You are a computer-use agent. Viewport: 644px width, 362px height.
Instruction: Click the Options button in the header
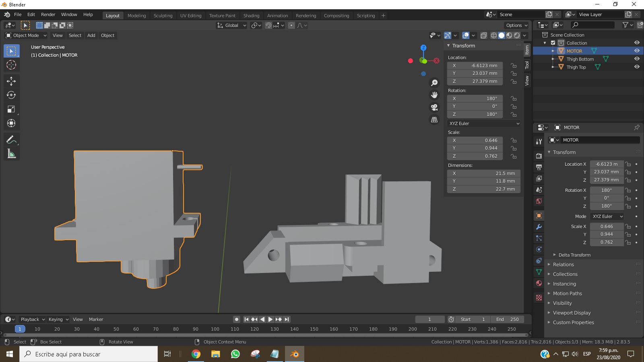[x=516, y=25]
